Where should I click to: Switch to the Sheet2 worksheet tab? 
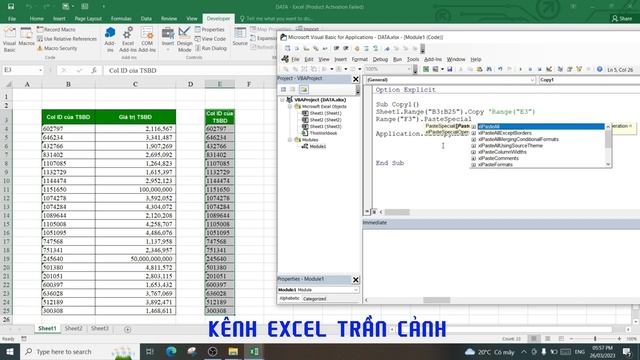point(73,329)
